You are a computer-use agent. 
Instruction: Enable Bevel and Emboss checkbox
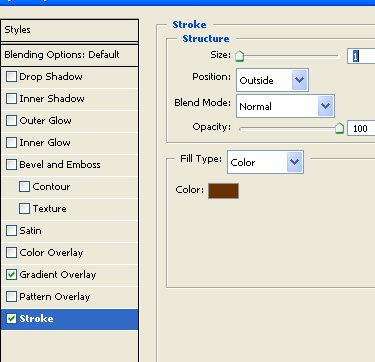point(11,165)
